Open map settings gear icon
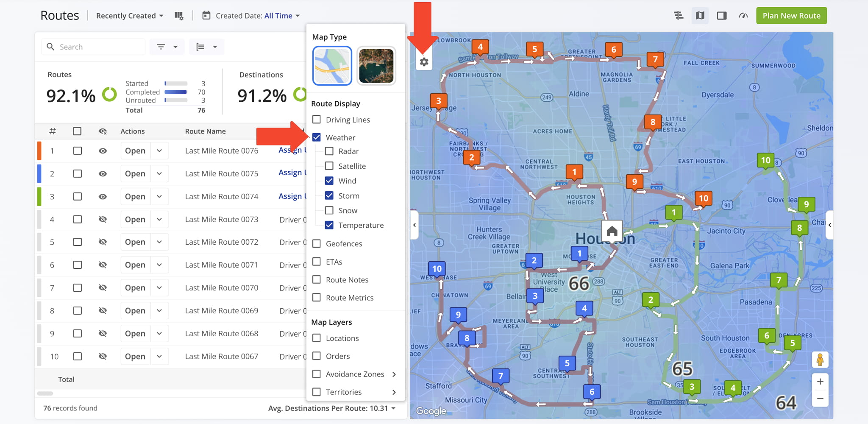Image resolution: width=868 pixels, height=424 pixels. pyautogui.click(x=424, y=62)
